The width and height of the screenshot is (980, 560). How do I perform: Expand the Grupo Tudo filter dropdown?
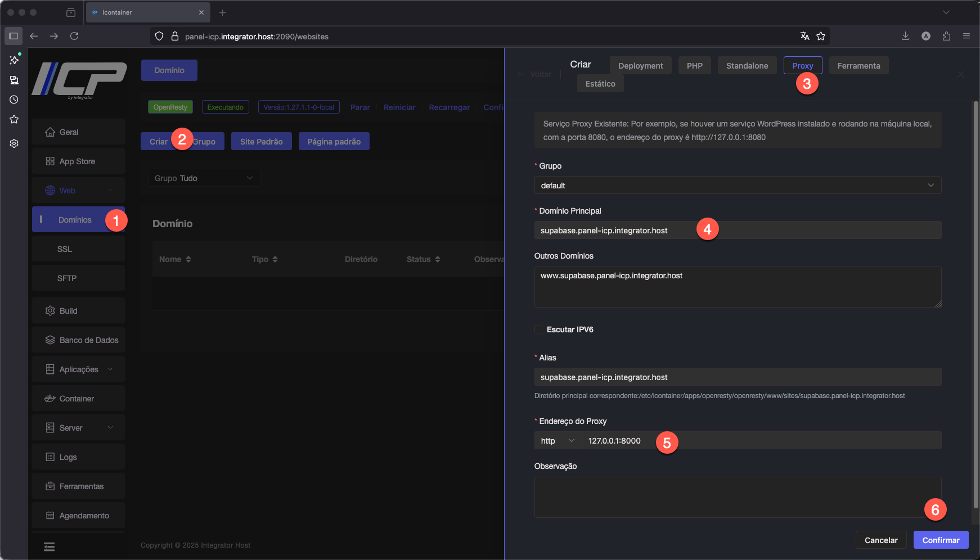[204, 178]
